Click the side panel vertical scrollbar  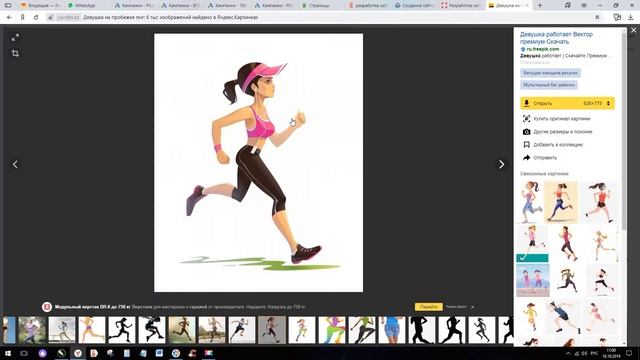pos(623,131)
